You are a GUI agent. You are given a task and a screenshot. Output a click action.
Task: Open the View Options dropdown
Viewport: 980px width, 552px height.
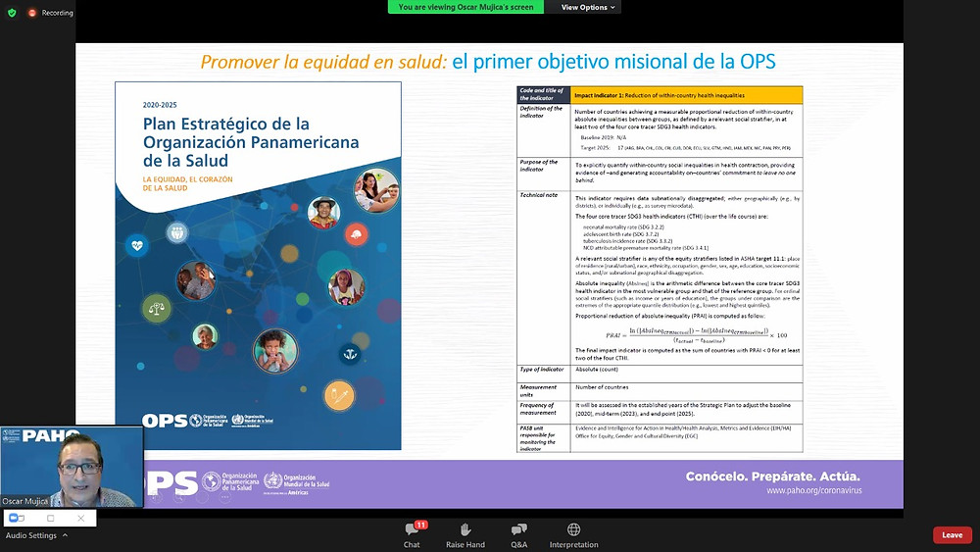click(x=587, y=7)
